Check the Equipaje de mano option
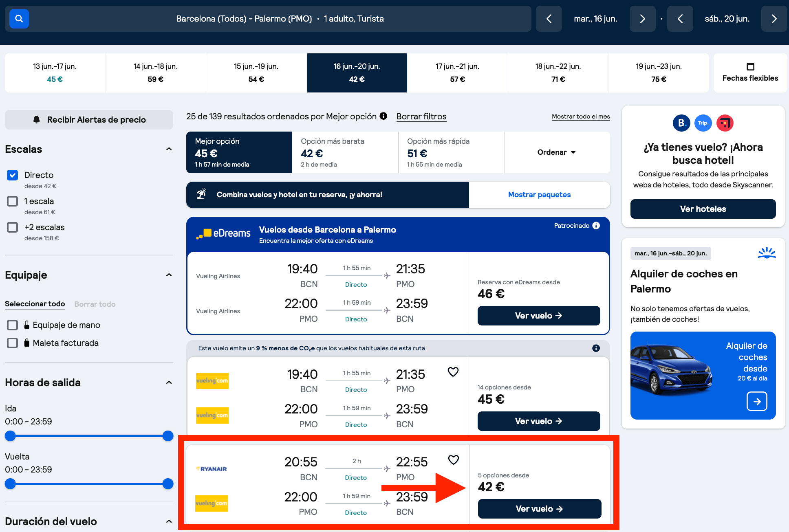 pyautogui.click(x=13, y=325)
